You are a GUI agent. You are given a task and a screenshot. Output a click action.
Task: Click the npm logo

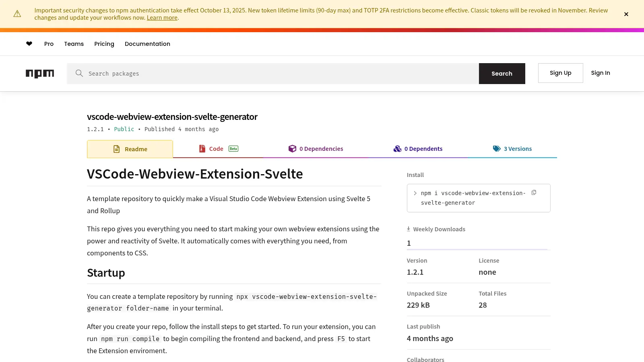pyautogui.click(x=40, y=74)
